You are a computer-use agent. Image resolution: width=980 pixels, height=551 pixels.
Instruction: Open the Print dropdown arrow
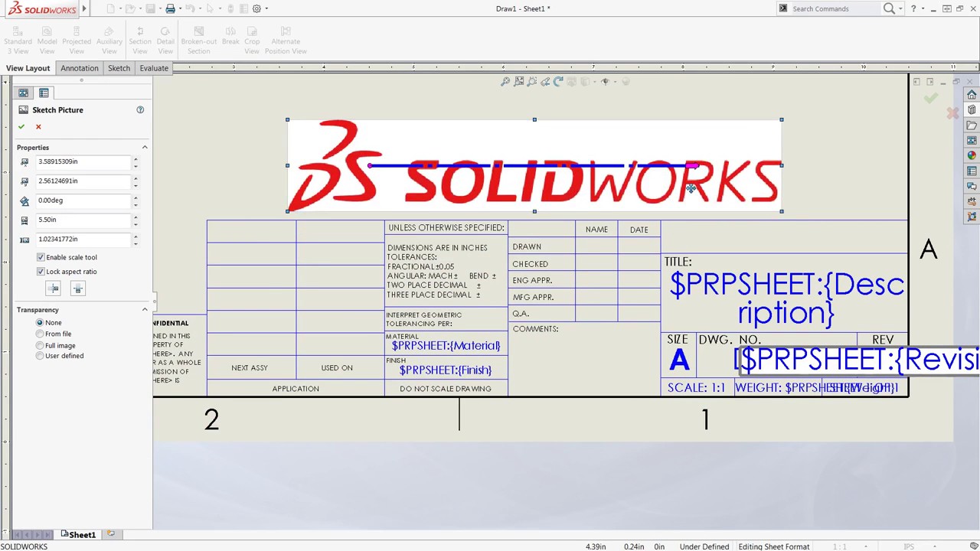coord(181,8)
